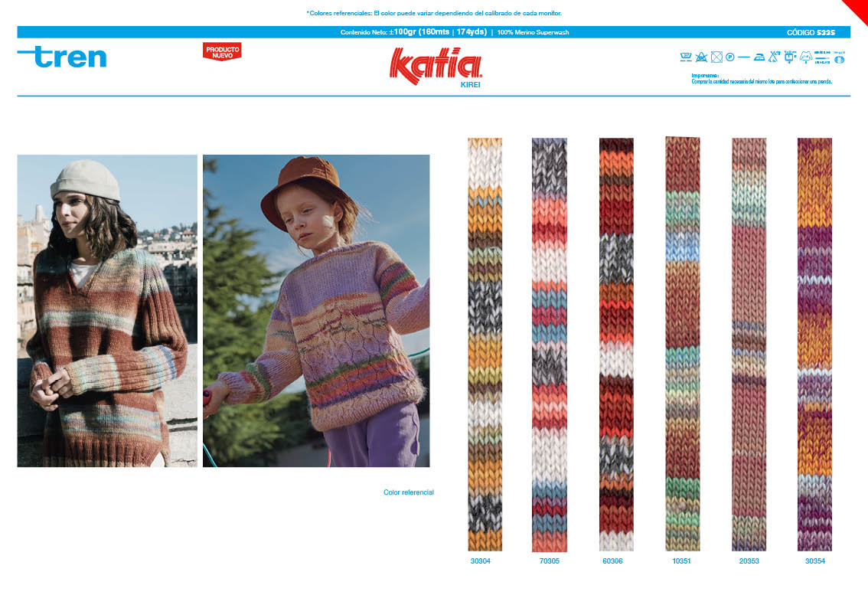Click the Tren logo
The image size is (868, 608).
pyautogui.click(x=62, y=57)
